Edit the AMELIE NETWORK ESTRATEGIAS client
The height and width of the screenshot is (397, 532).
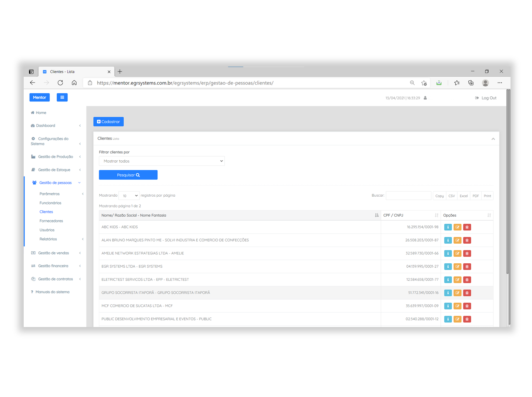tap(457, 253)
